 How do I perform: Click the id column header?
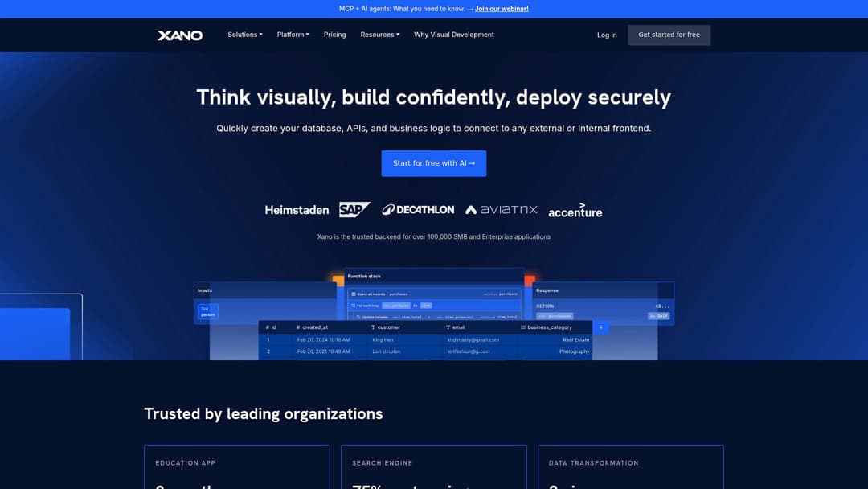click(x=271, y=327)
